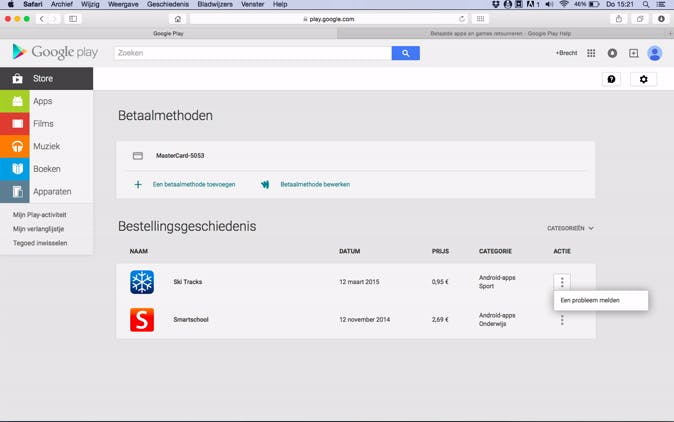Click Safari forward button

click(54, 19)
